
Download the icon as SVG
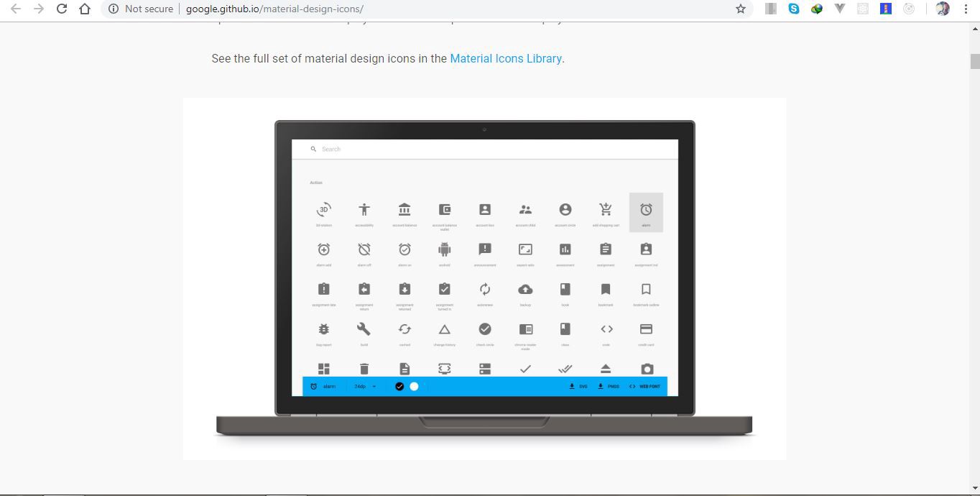click(x=578, y=386)
